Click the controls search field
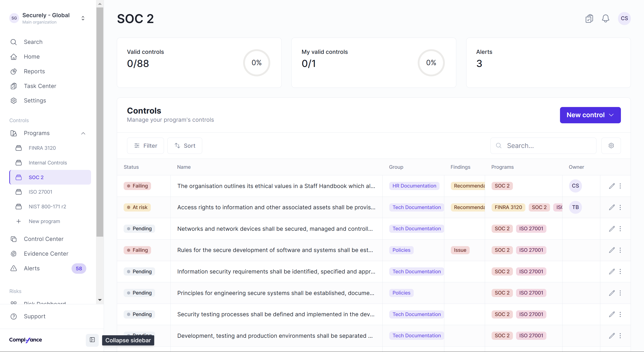The width and height of the screenshot is (644, 352). [x=543, y=145]
